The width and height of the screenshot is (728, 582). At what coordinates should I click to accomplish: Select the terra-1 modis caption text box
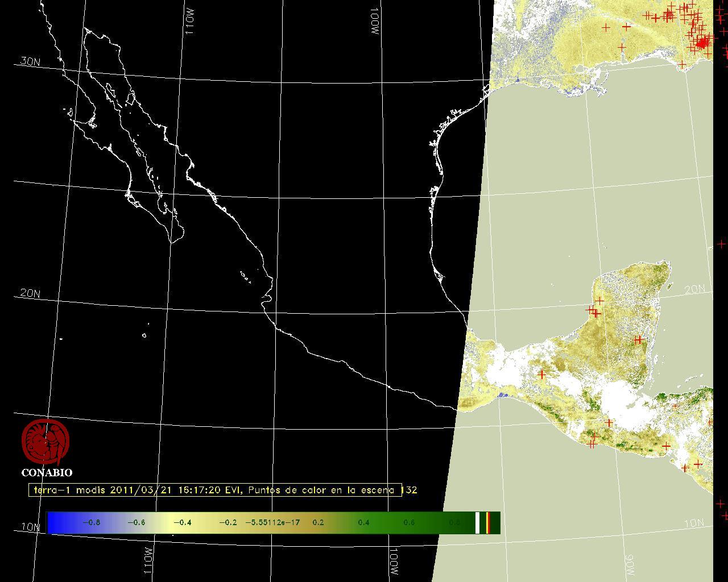pyautogui.click(x=215, y=490)
